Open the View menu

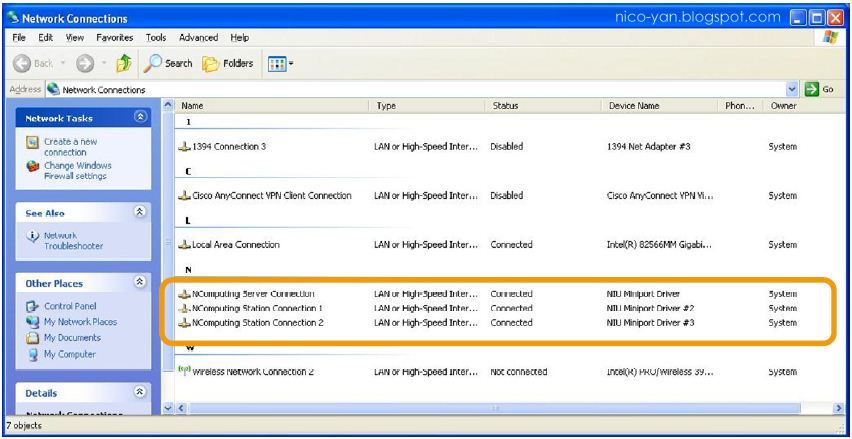click(75, 37)
